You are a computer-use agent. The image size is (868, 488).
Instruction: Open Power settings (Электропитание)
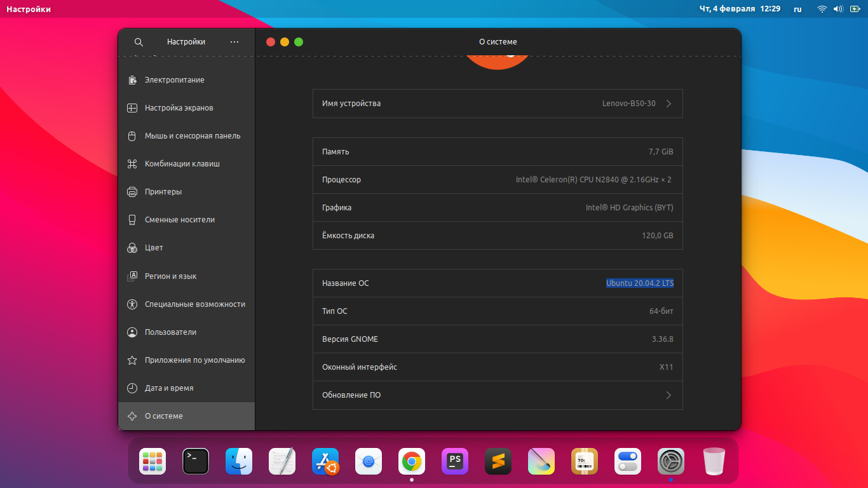[174, 80]
